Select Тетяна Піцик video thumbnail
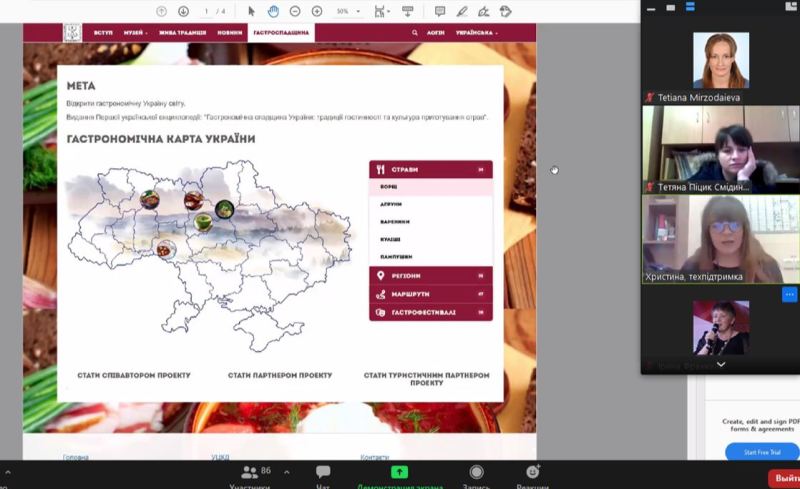 pos(721,150)
